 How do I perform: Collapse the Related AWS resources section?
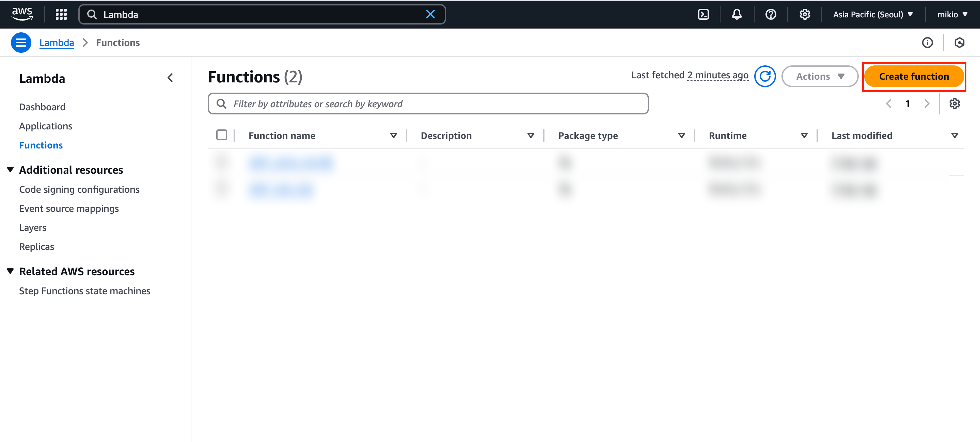10,271
